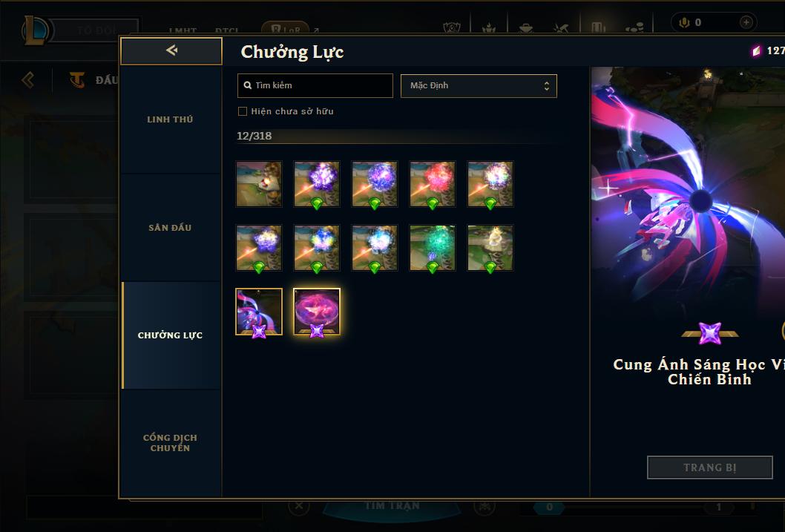The image size is (785, 532).
Task: Open the Mặc Định sort dropdown
Action: click(479, 85)
